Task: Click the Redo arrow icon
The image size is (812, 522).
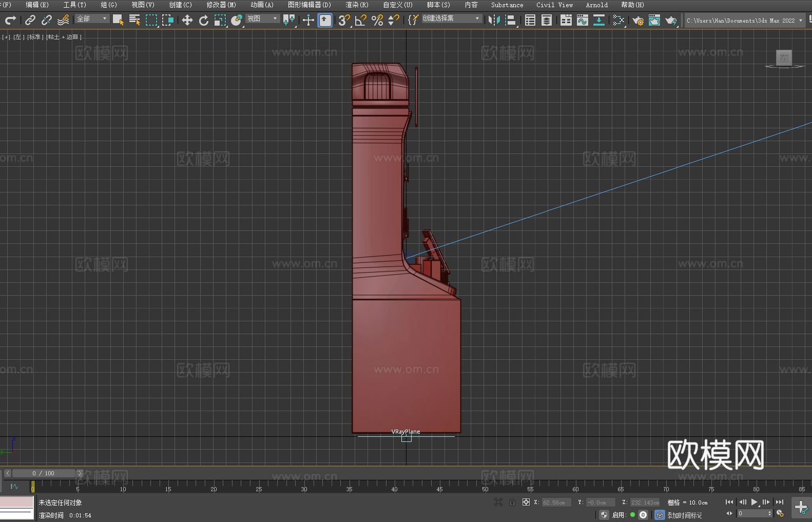Action: [x=10, y=20]
